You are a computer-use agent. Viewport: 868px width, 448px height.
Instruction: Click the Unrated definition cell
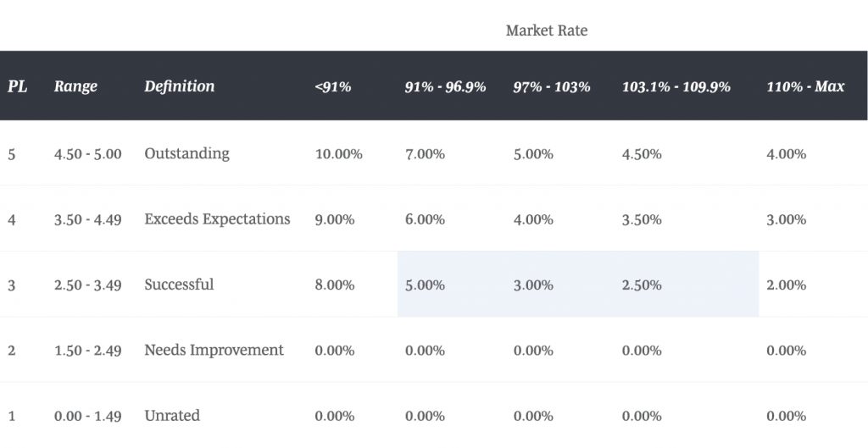pos(172,416)
